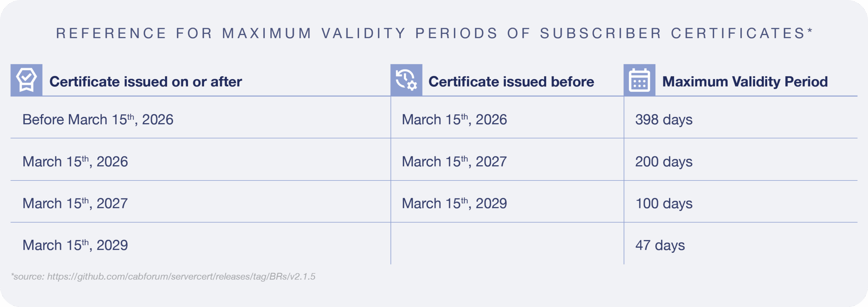Image resolution: width=868 pixels, height=307 pixels.
Task: Click the 'Before March 15th, 2026' cell
Action: pos(98,119)
